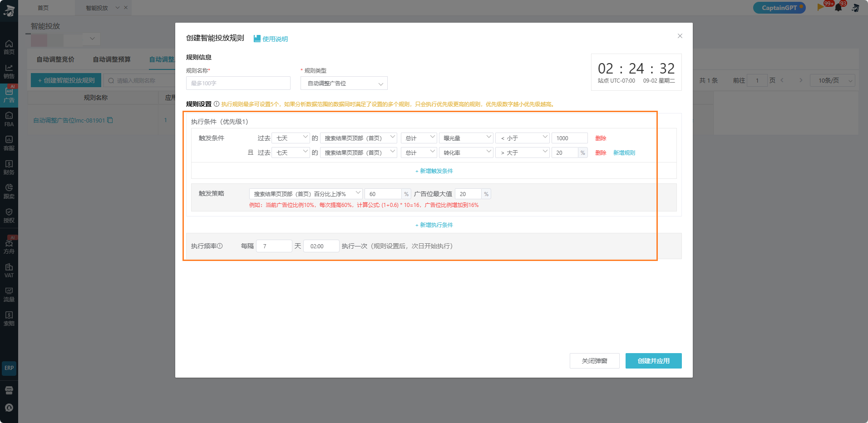Click 新增执行条件 link
This screenshot has width=868, height=423.
tap(434, 225)
